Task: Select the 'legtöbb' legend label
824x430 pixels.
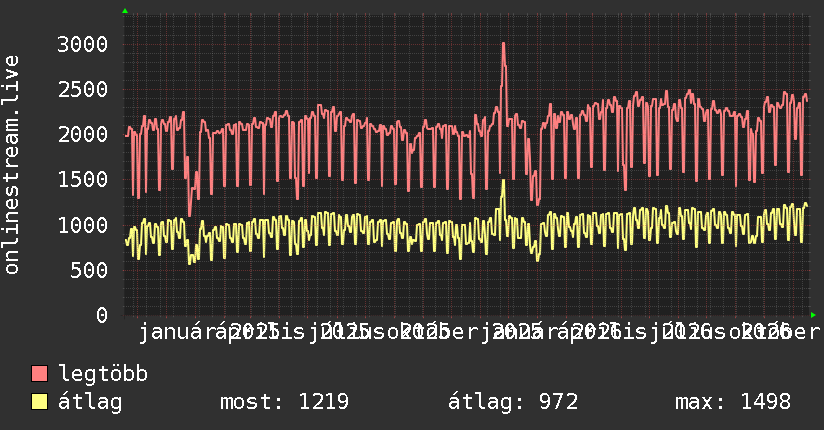Action: click(x=103, y=373)
